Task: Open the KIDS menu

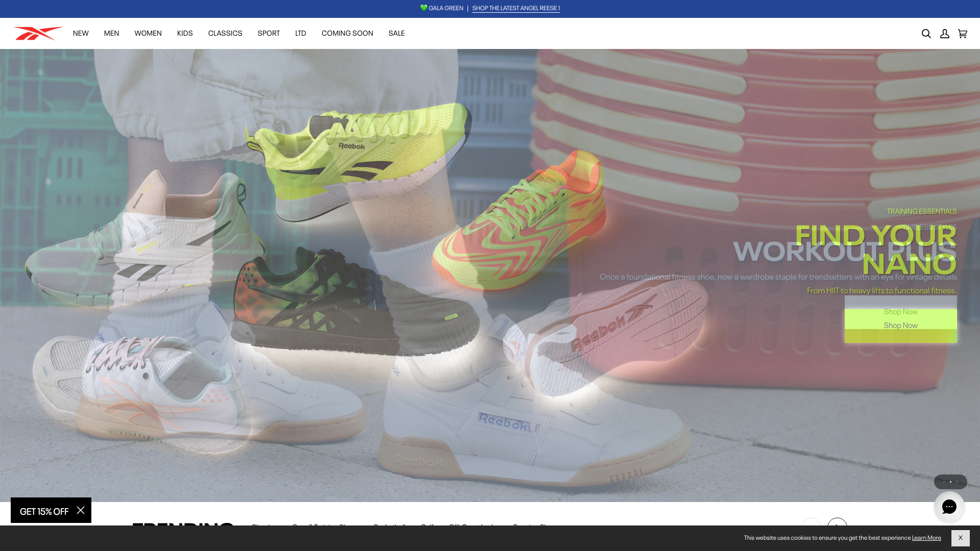Action: click(x=185, y=33)
